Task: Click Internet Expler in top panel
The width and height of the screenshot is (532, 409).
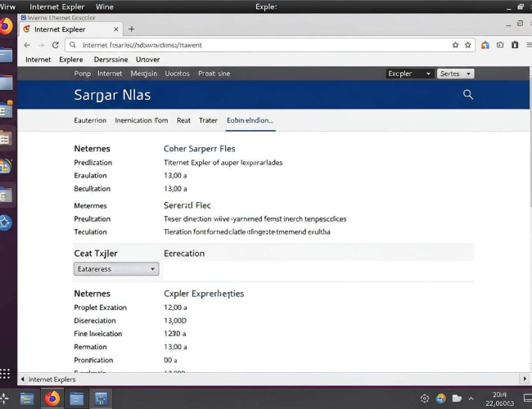Action: click(57, 7)
